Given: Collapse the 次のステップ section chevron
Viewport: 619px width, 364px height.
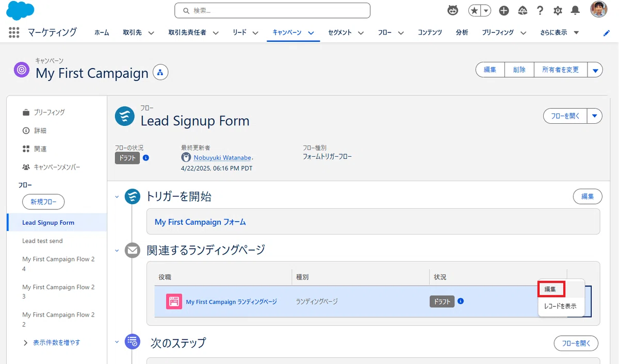Looking at the screenshot, I should [117, 342].
